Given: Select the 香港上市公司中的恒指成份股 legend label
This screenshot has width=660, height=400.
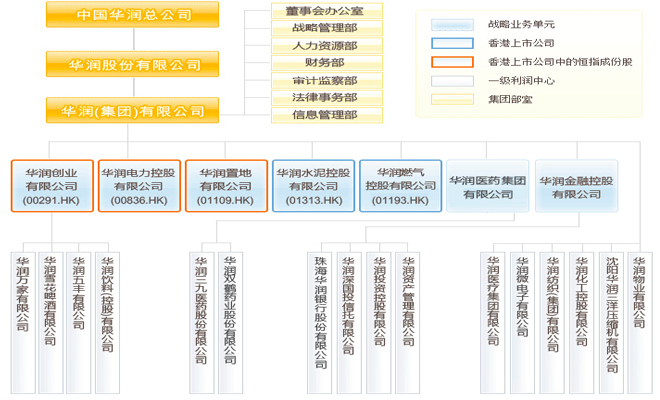Looking at the screenshot, I should click(x=560, y=62).
